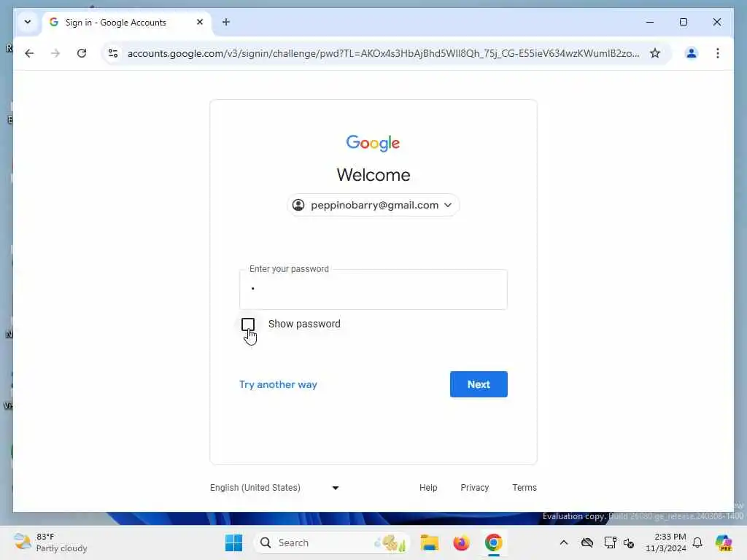Bookmark this page with the star icon
Screen dimensions: 747x560
click(655, 53)
